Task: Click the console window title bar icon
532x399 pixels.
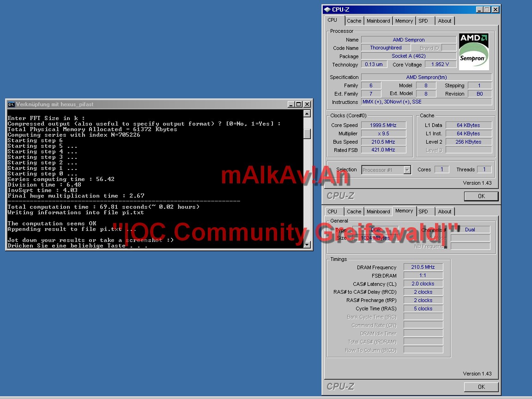Action: [11, 104]
